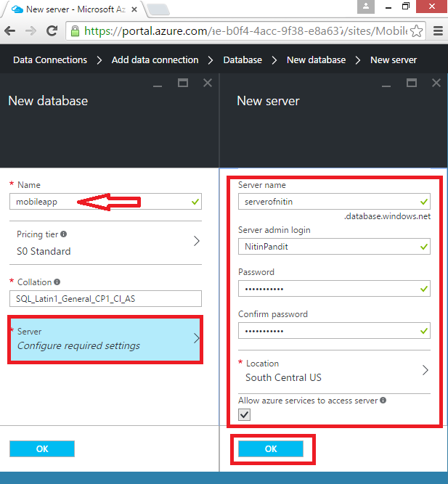Click the .database.windows.net suffix text
The image size is (448, 484).
coord(388,216)
